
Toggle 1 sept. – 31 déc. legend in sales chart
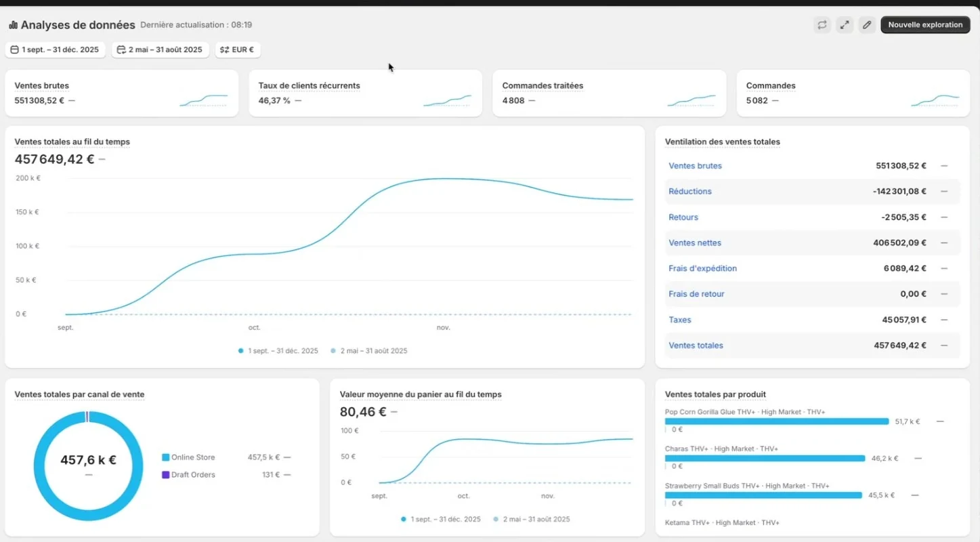(x=278, y=351)
